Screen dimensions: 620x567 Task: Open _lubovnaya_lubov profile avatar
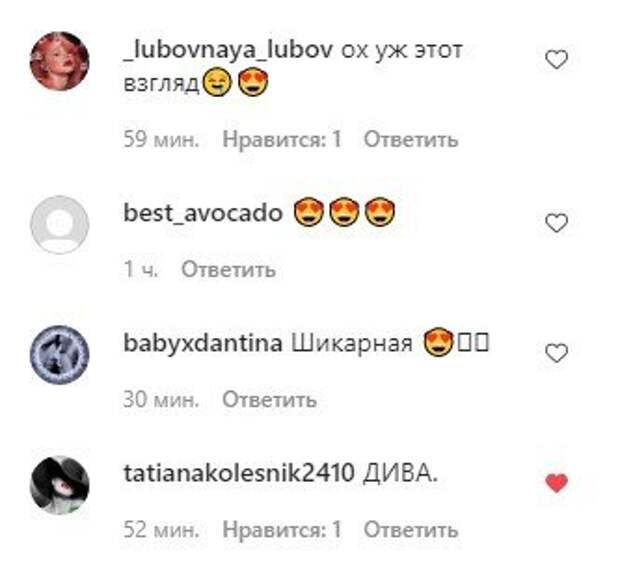pos(60,61)
